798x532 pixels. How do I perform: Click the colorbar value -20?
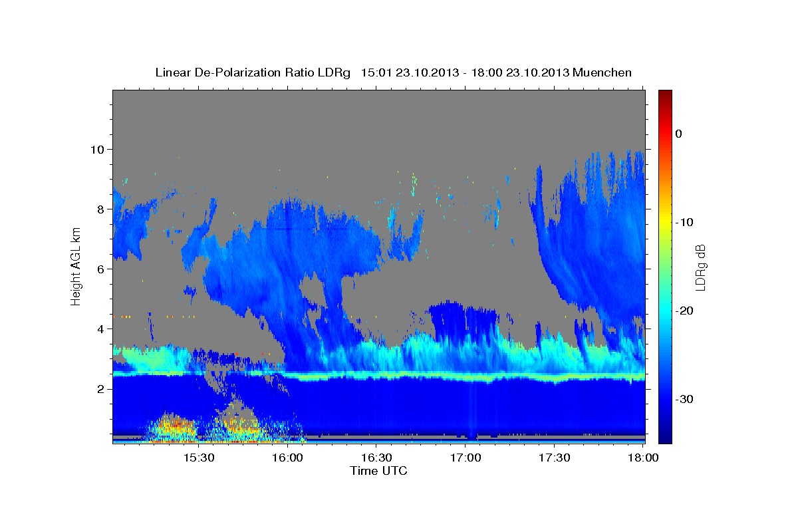click(x=684, y=311)
